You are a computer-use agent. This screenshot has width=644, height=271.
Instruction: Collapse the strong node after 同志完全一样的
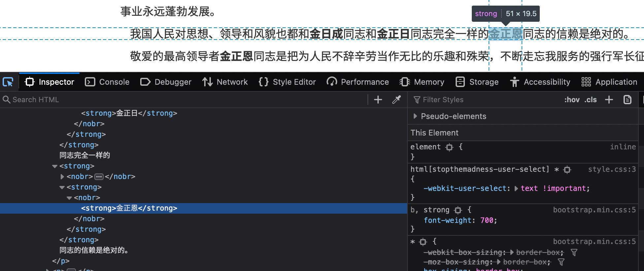tap(55, 166)
